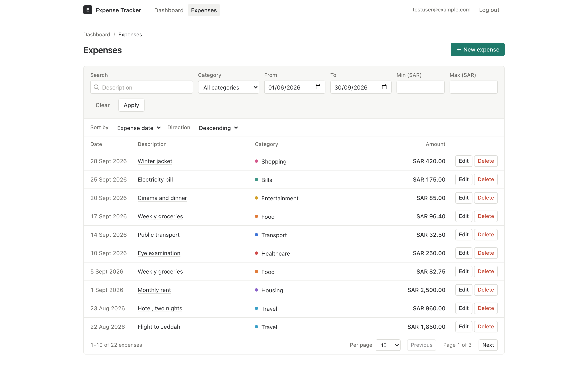This screenshot has width=588, height=368.
Task: Select the Expenses nav tab
Action: coord(204,10)
